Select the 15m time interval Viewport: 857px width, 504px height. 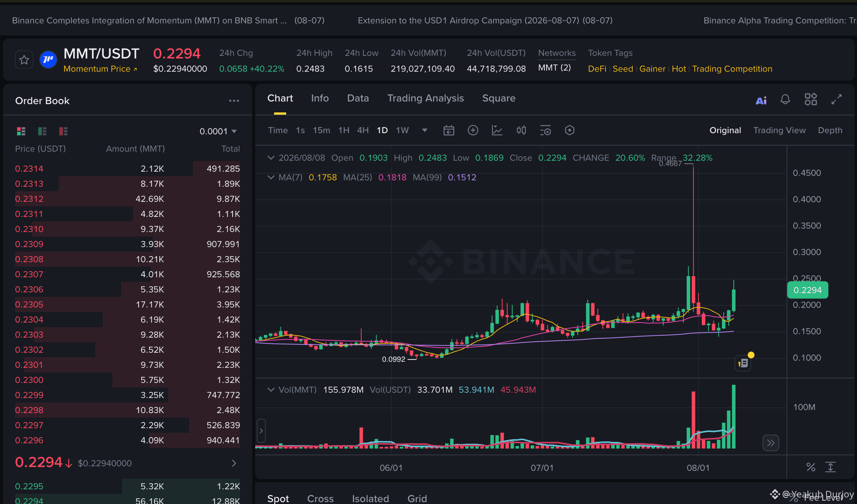click(322, 131)
